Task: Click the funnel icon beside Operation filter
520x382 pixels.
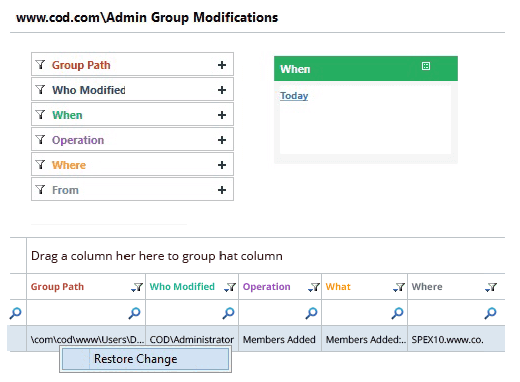Action: click(x=40, y=139)
